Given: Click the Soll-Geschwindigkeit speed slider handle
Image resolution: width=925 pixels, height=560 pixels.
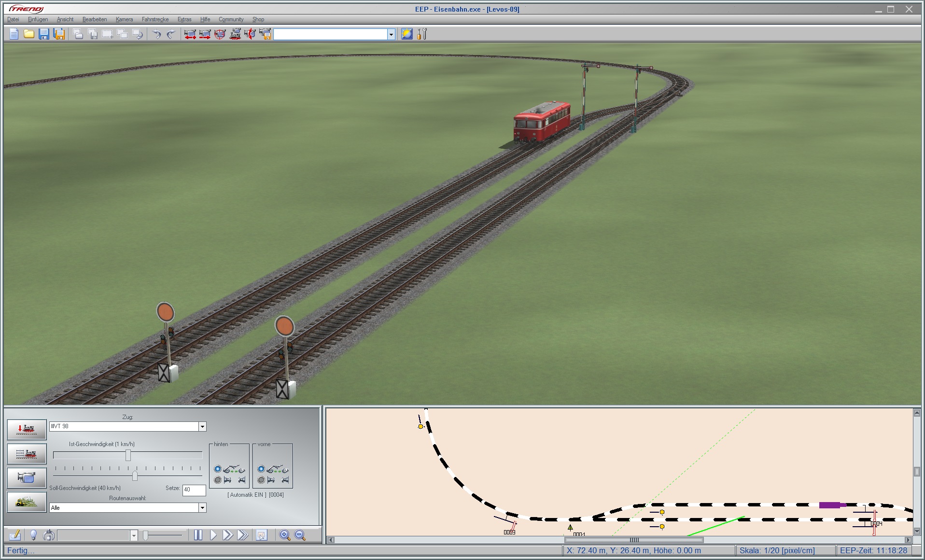Looking at the screenshot, I should click(135, 476).
